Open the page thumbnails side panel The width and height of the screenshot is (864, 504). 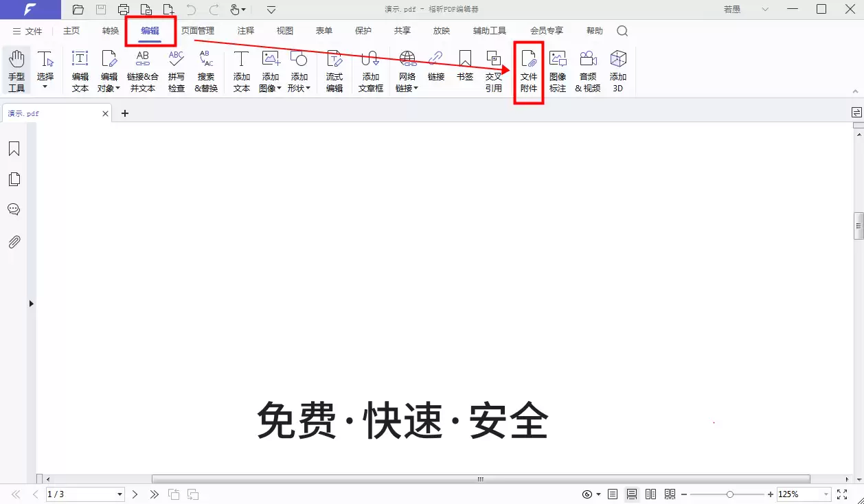[x=14, y=179]
